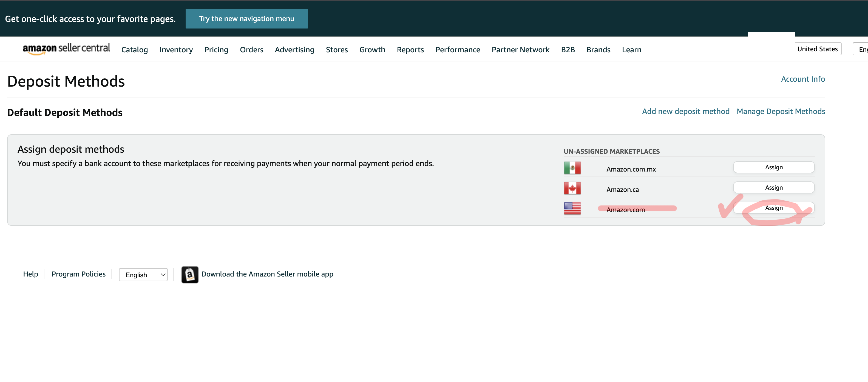Open the Help link in footer
868x382 pixels.
coord(30,274)
